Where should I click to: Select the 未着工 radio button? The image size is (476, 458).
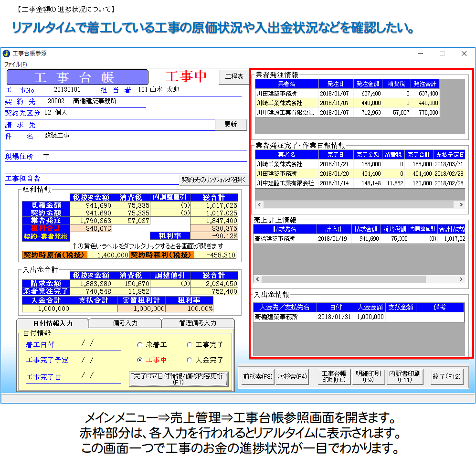pos(139,345)
